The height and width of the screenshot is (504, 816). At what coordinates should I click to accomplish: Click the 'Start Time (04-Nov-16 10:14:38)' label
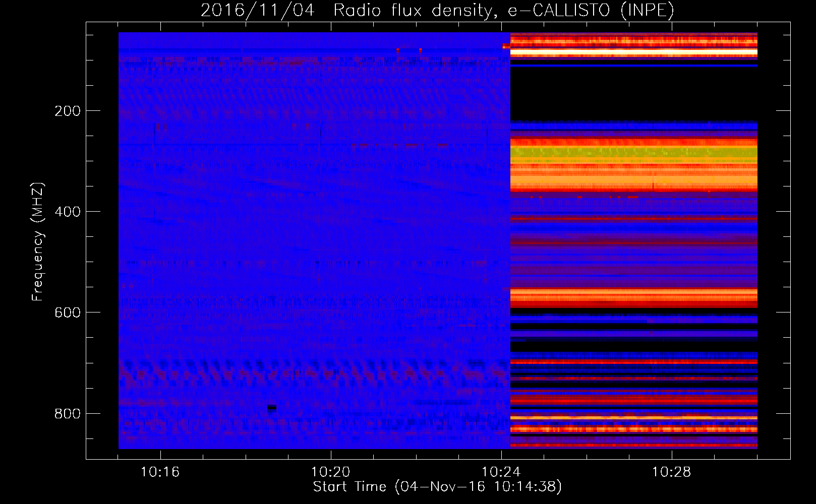coord(437,487)
